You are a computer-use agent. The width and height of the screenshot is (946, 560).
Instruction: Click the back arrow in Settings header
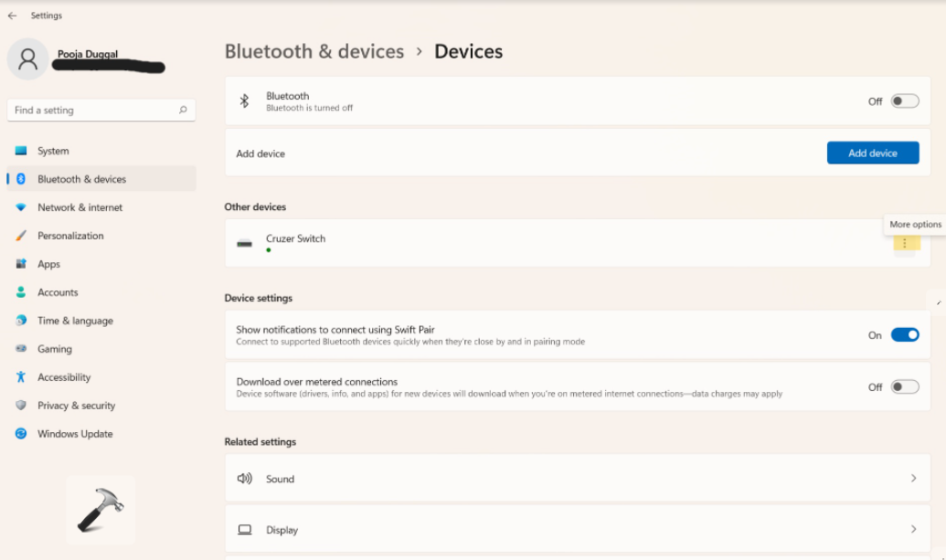tap(12, 16)
